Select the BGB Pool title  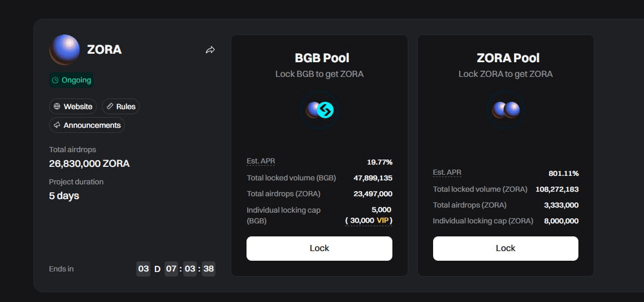tap(322, 58)
